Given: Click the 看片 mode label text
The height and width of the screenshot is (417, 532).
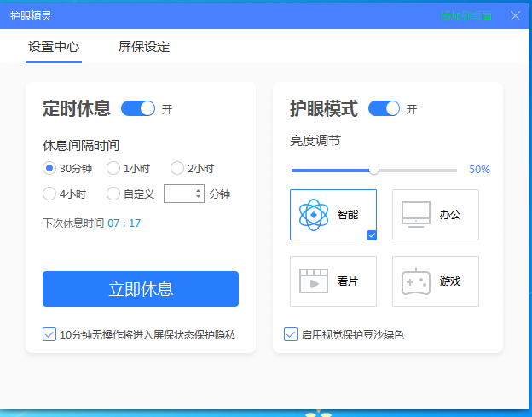Looking at the screenshot, I should coord(348,281).
